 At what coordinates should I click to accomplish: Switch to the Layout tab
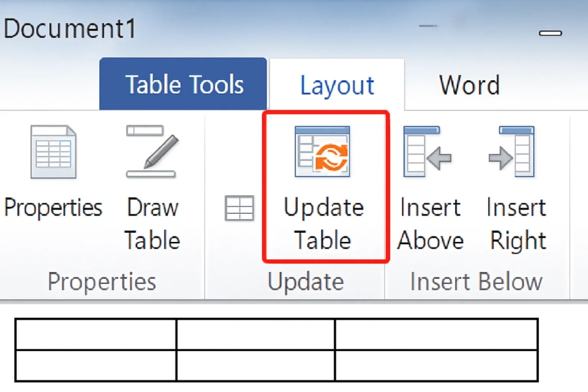click(x=336, y=85)
